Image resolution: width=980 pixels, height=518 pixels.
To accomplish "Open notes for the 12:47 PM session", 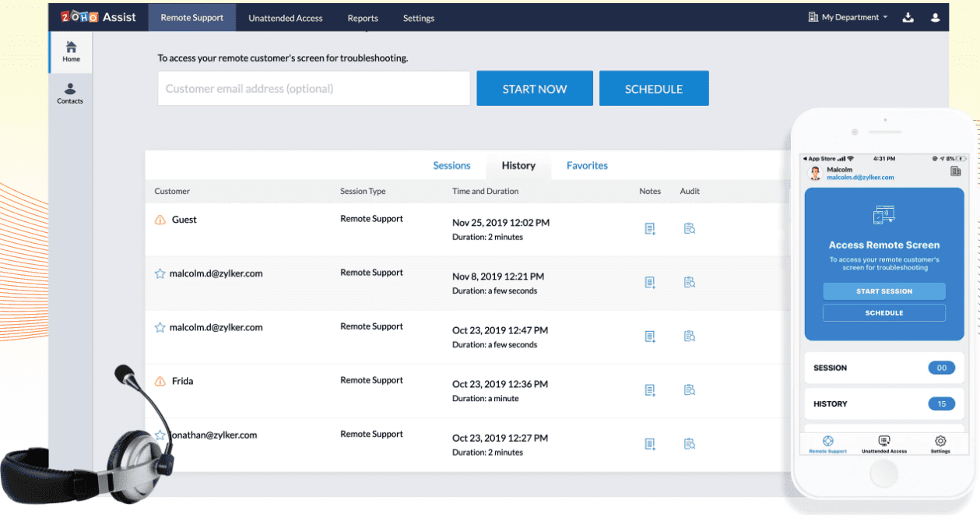I will tap(650, 336).
